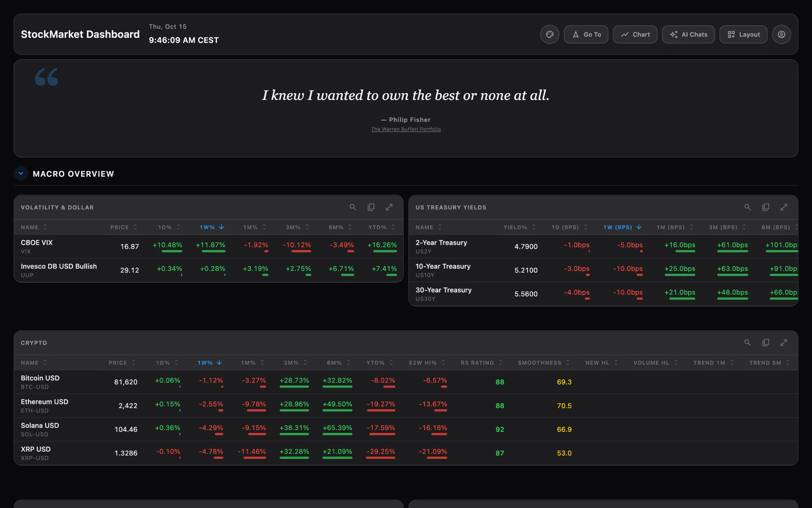Toggle 1W% sort in Volatility table
The height and width of the screenshot is (508, 812).
click(x=212, y=227)
